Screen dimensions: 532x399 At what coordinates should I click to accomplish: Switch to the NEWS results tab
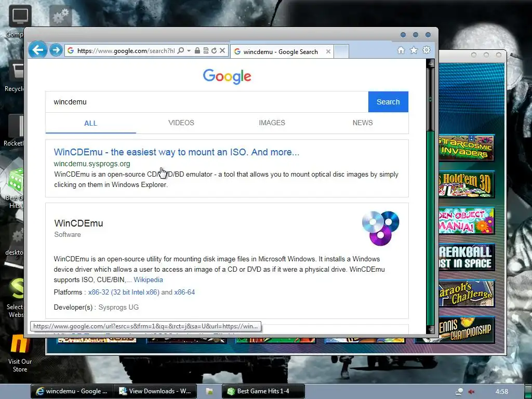coord(362,123)
